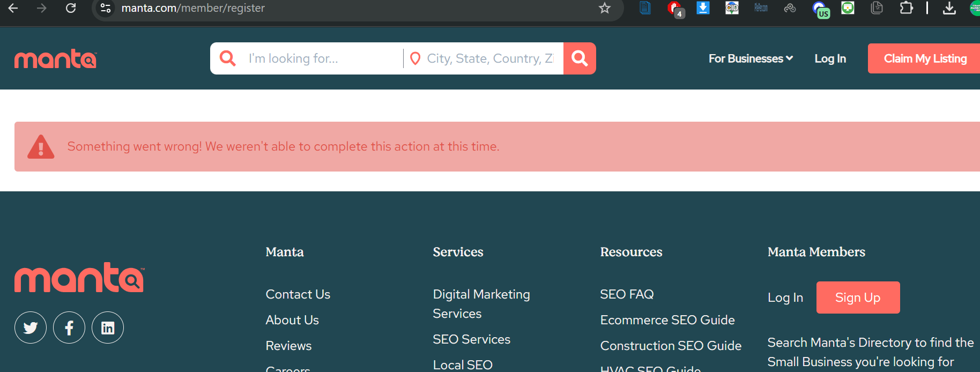The image size is (980, 372).
Task: Open the red ad blocker extension with badge 4
Action: 675,9
